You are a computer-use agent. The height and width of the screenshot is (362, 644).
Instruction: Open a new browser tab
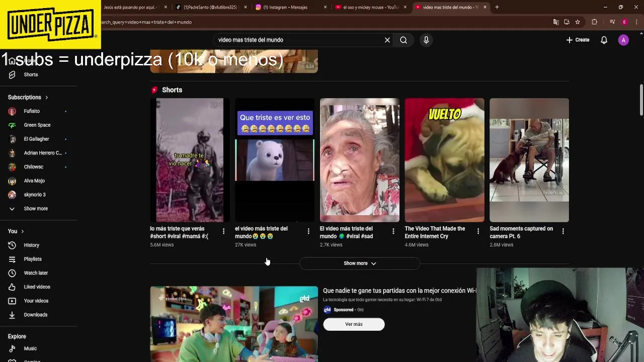click(497, 7)
